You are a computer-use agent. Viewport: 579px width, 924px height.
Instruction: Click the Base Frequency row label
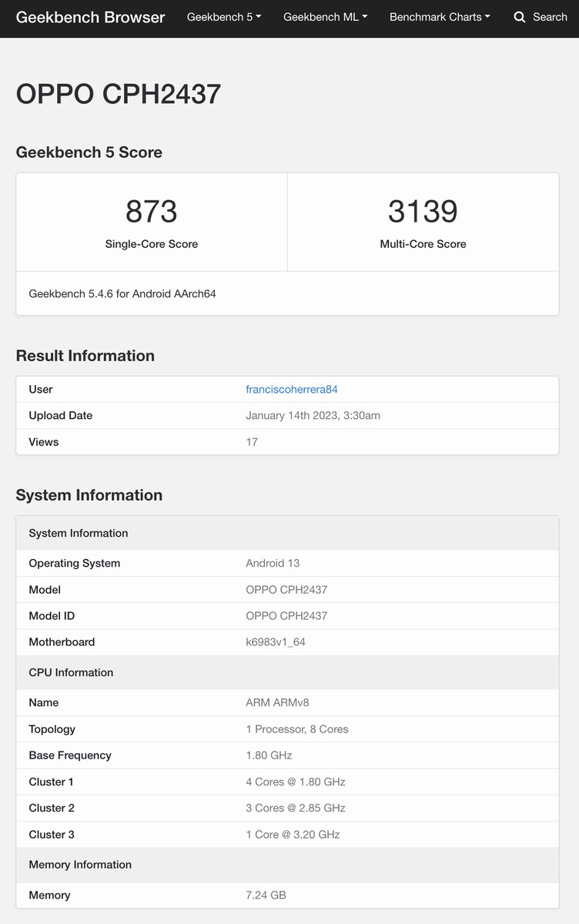[70, 755]
